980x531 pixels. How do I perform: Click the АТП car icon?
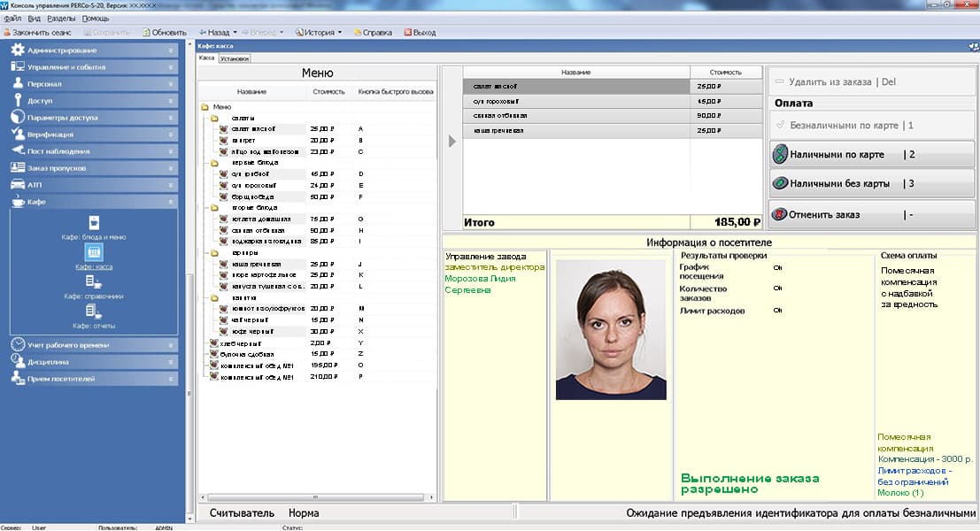17,184
